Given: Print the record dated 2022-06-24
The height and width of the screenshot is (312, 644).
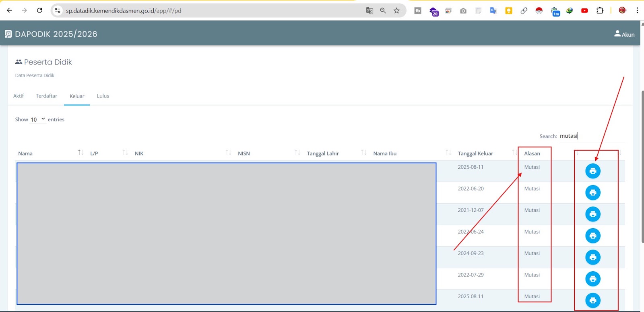Looking at the screenshot, I should click(x=592, y=236).
